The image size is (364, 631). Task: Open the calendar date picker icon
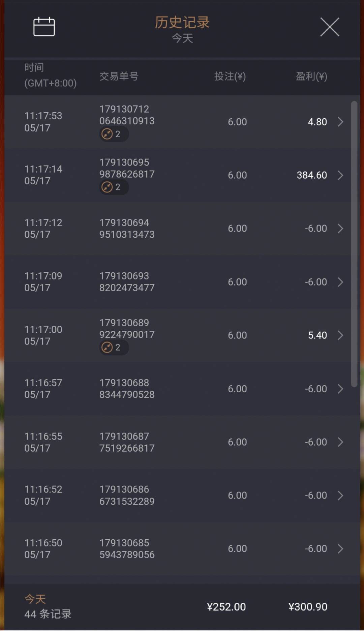44,27
